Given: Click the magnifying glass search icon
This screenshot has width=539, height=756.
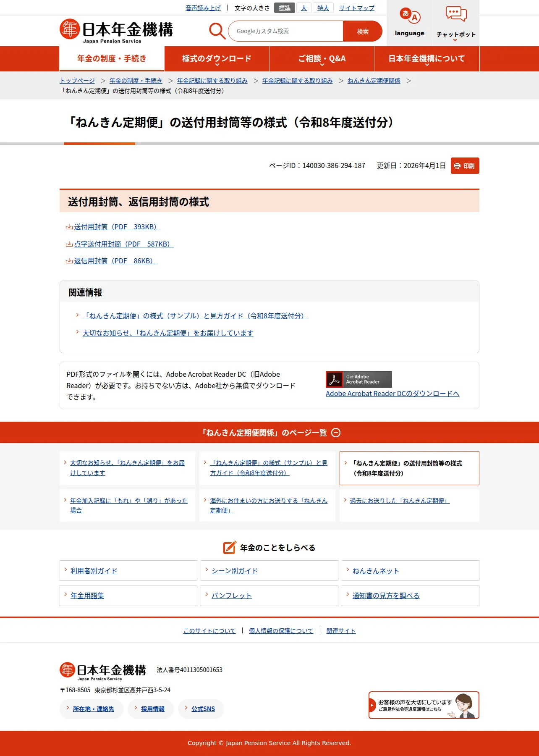Looking at the screenshot, I should [x=217, y=31].
